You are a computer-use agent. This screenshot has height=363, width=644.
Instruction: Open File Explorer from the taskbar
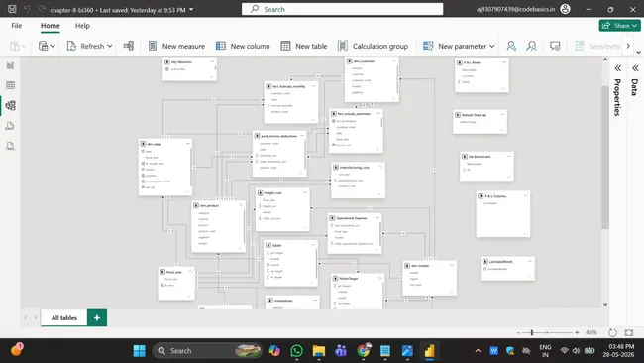319,351
